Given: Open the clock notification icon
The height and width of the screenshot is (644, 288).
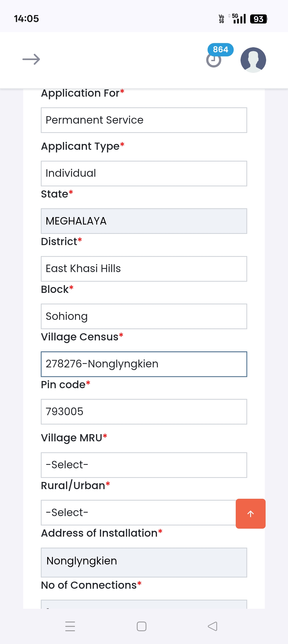Looking at the screenshot, I should point(214,61).
